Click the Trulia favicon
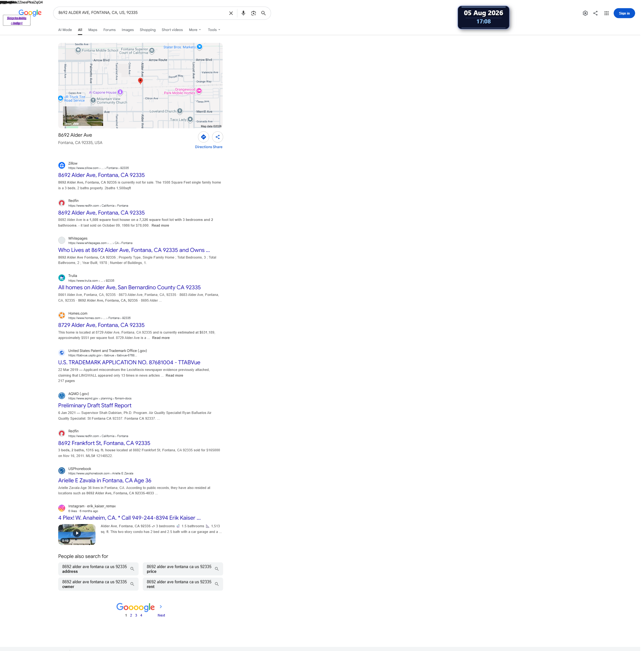644x651 pixels. tap(62, 278)
